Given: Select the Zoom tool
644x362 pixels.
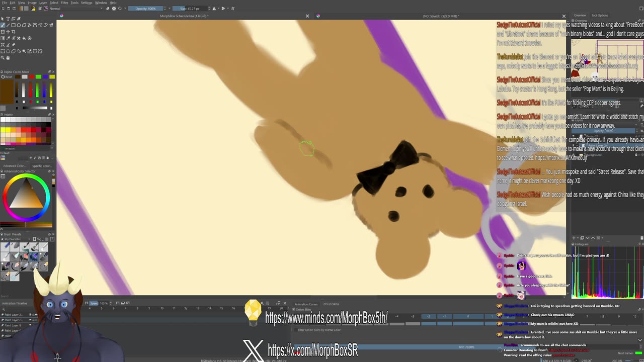Looking at the screenshot, I should (x=3, y=57).
